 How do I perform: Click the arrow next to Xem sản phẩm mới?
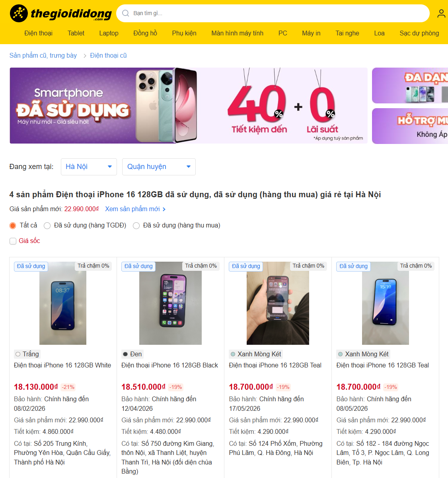(x=164, y=209)
